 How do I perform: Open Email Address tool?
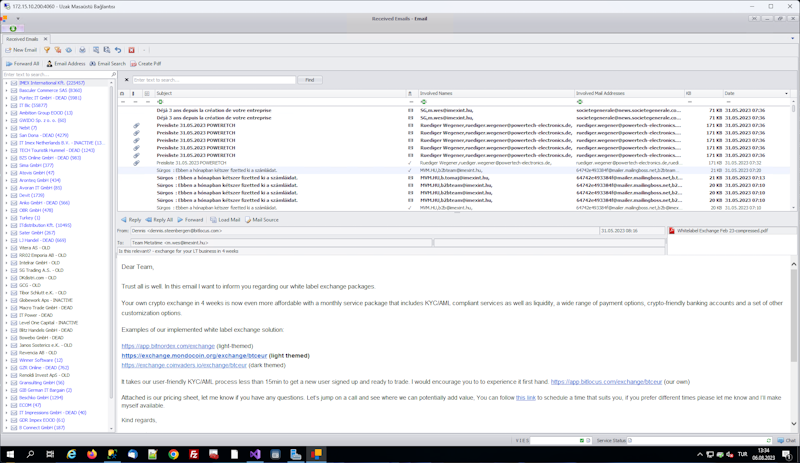click(66, 64)
